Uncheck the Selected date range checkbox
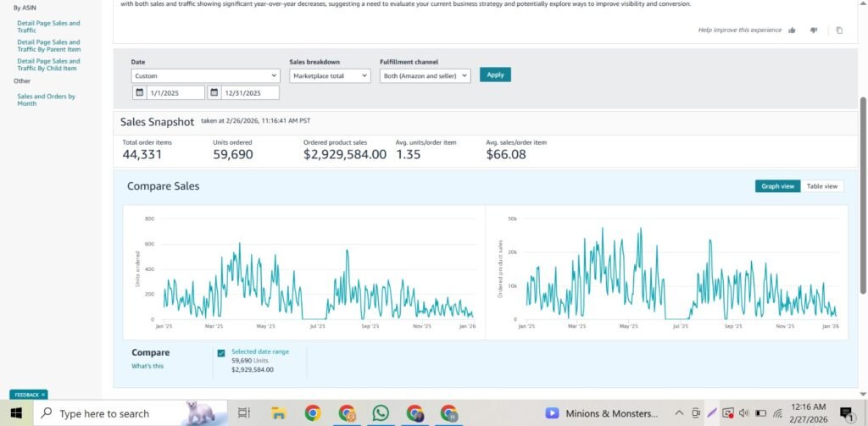This screenshot has width=868, height=426. [x=221, y=352]
